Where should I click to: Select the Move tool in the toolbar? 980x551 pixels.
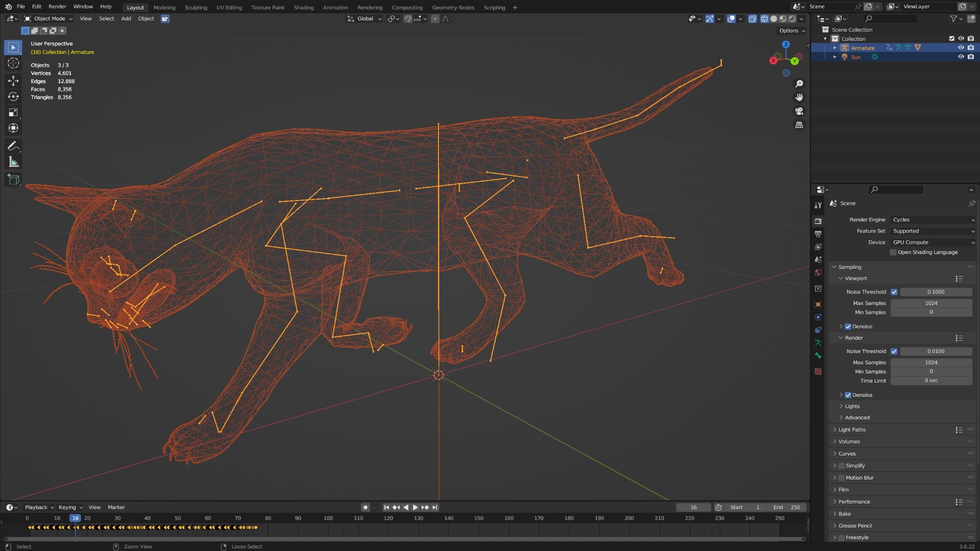tap(13, 80)
